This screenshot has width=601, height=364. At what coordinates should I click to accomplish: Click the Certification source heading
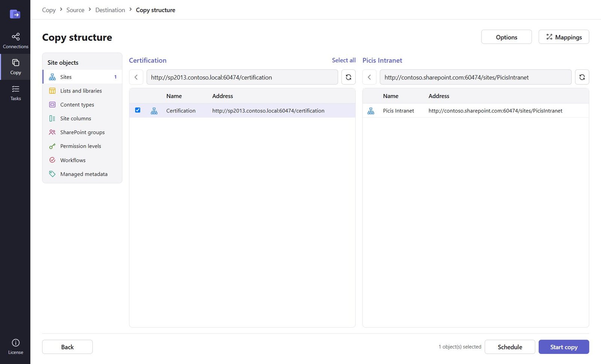148,60
